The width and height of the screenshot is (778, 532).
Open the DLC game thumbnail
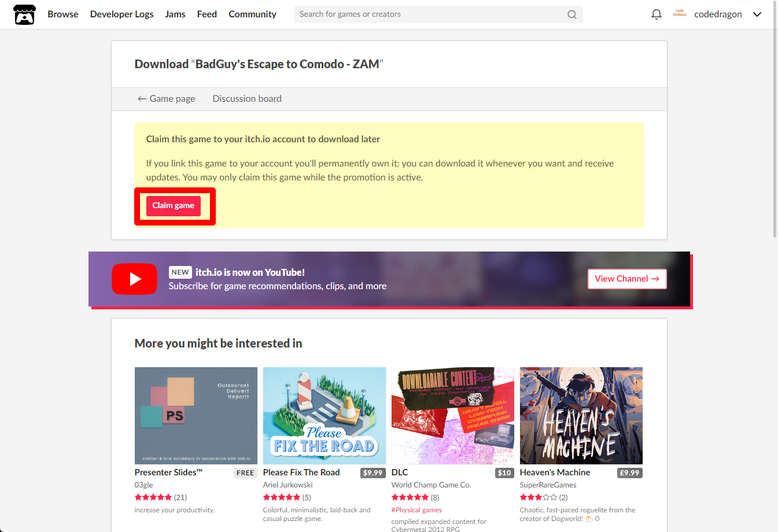[453, 416]
